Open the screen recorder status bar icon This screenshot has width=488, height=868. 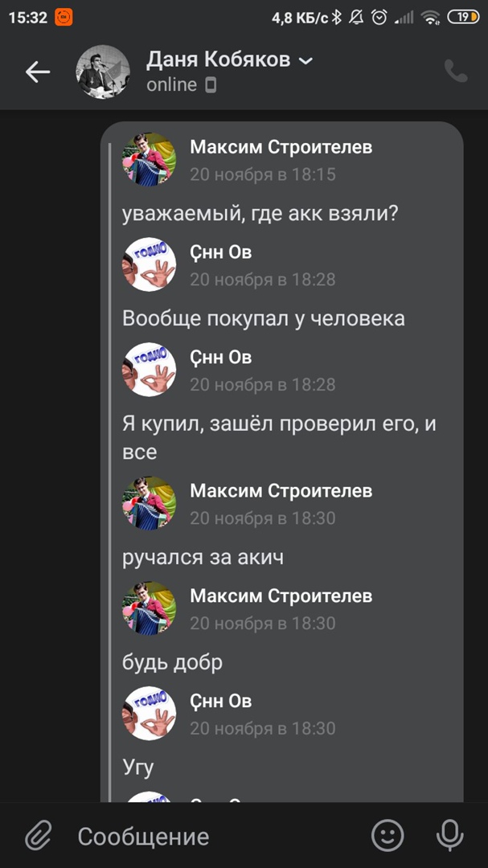tap(64, 18)
